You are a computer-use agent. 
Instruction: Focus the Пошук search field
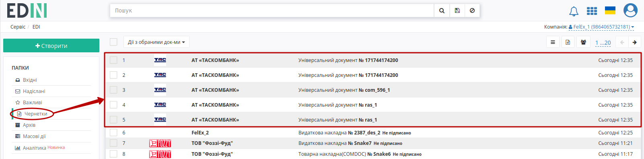(272, 11)
